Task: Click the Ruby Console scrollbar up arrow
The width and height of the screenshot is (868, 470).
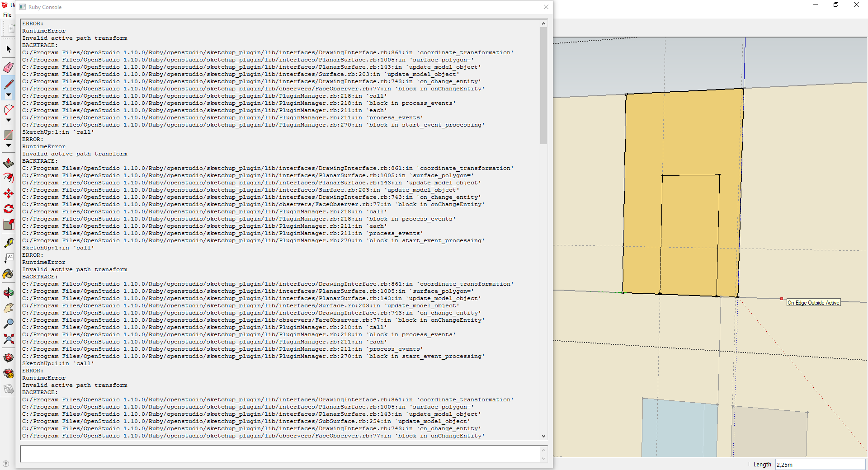Action: (543, 23)
